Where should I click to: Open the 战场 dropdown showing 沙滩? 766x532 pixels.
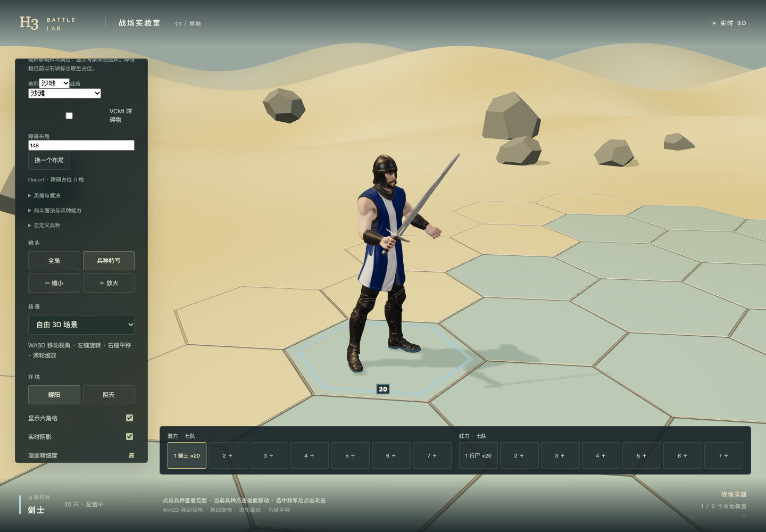coord(64,93)
